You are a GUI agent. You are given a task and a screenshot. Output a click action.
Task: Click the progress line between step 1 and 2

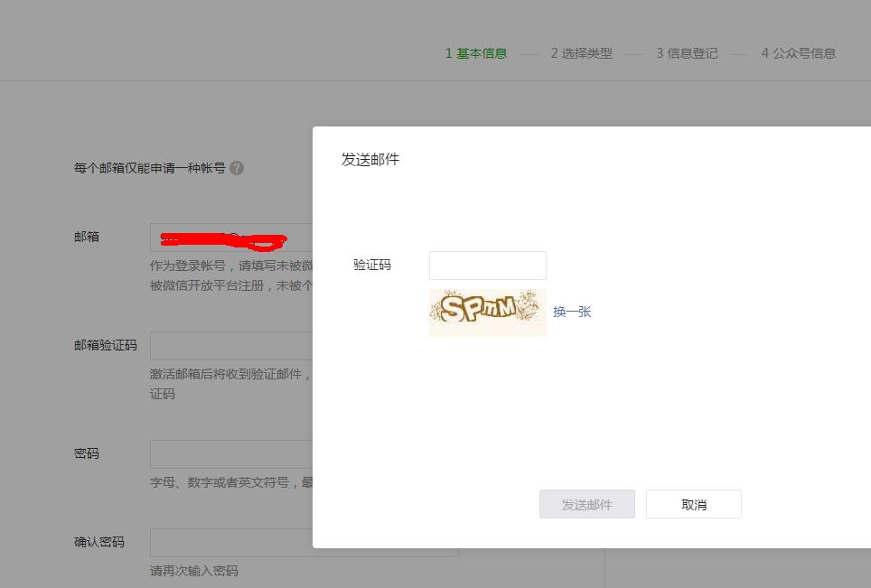pyautogui.click(x=529, y=53)
